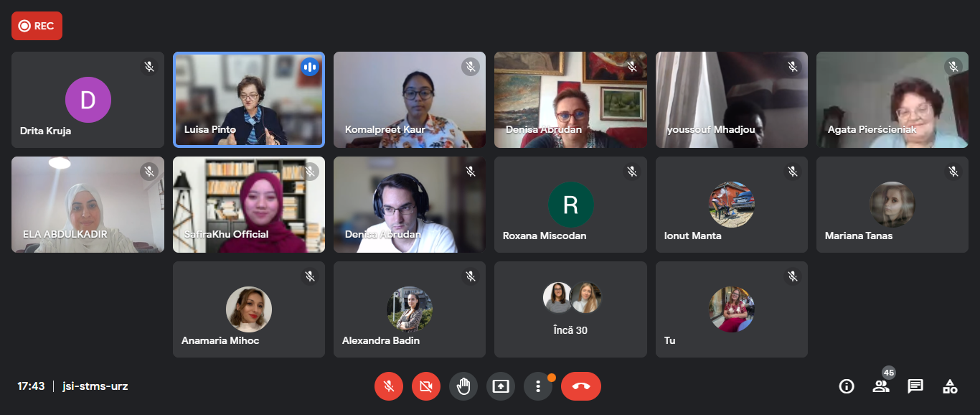Toggle your camera in the bottom bar
This screenshot has height=415, width=980.
click(x=426, y=386)
